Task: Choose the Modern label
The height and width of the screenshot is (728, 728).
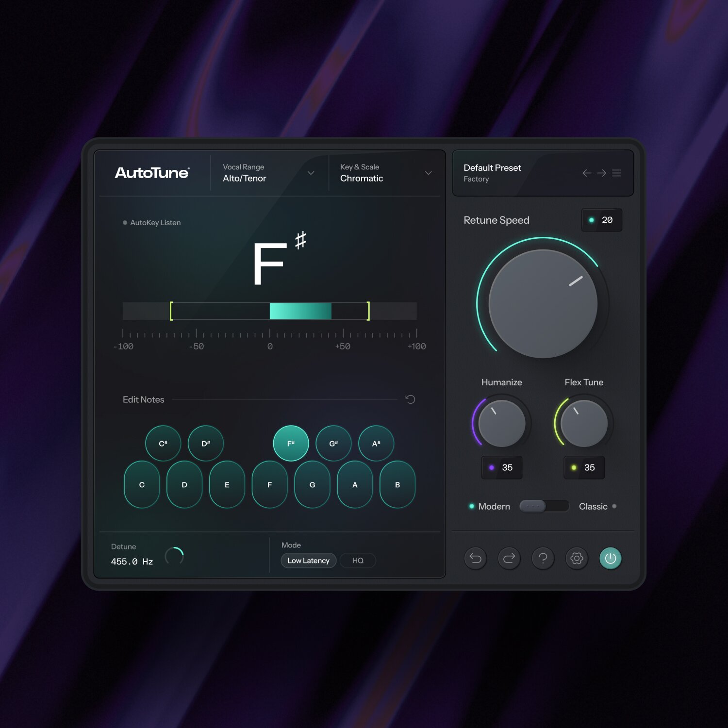Action: pos(494,506)
